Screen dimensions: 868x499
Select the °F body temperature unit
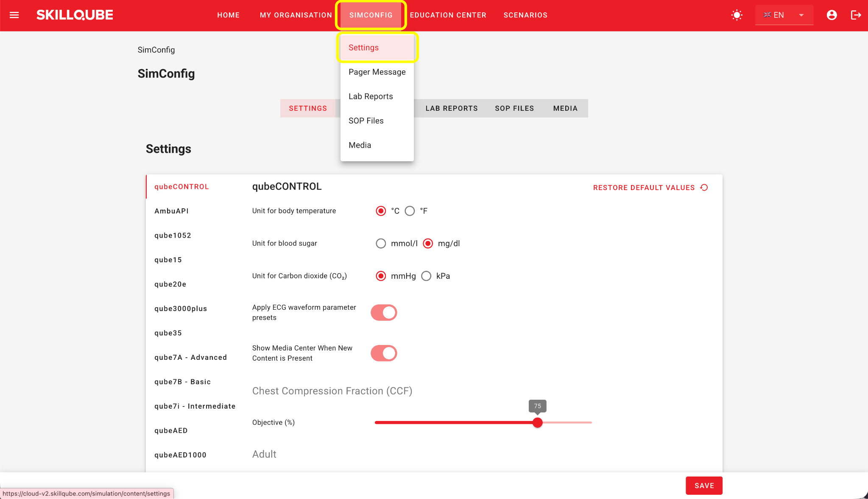pyautogui.click(x=410, y=211)
